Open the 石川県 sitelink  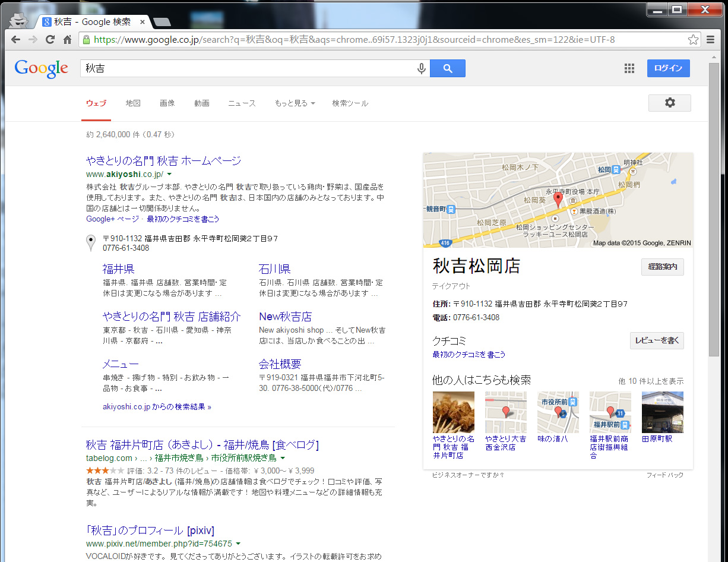point(275,269)
